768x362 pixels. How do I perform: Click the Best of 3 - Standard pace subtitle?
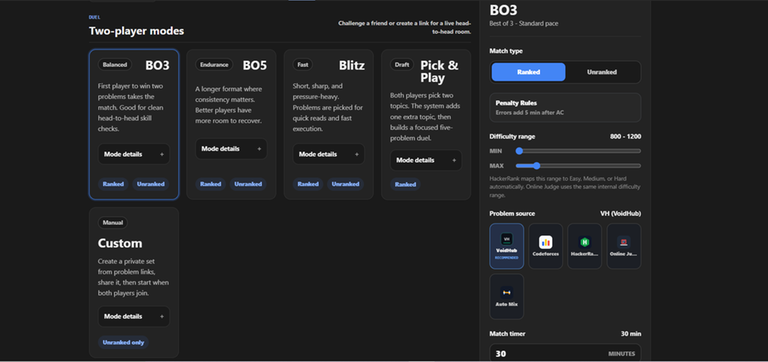524,24
